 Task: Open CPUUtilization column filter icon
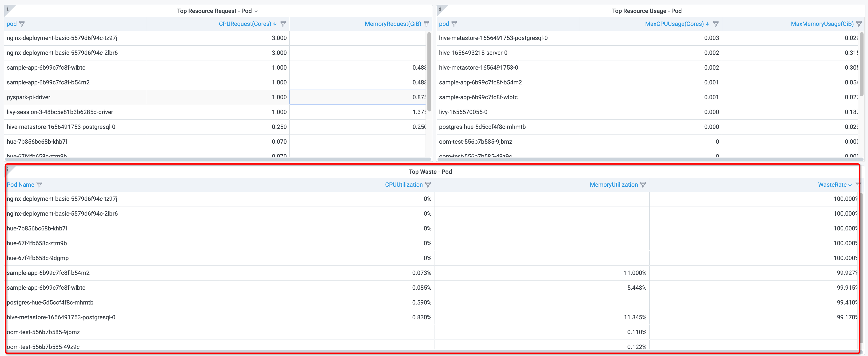[x=428, y=185]
